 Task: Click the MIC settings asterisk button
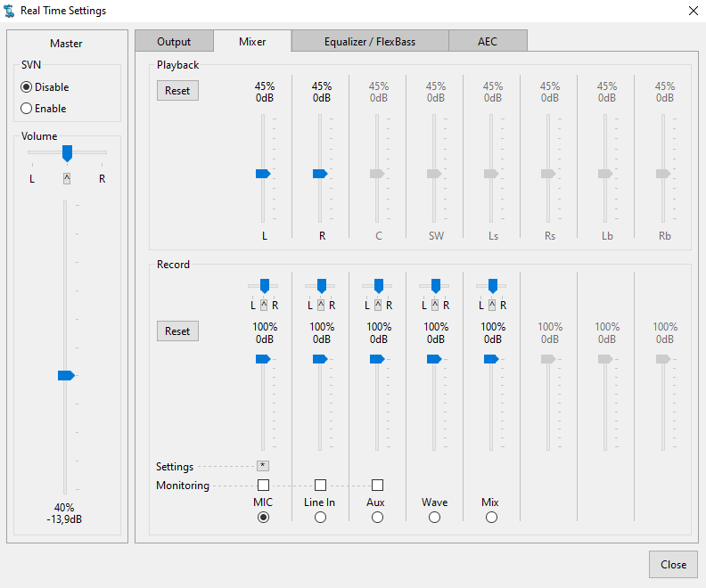[263, 466]
